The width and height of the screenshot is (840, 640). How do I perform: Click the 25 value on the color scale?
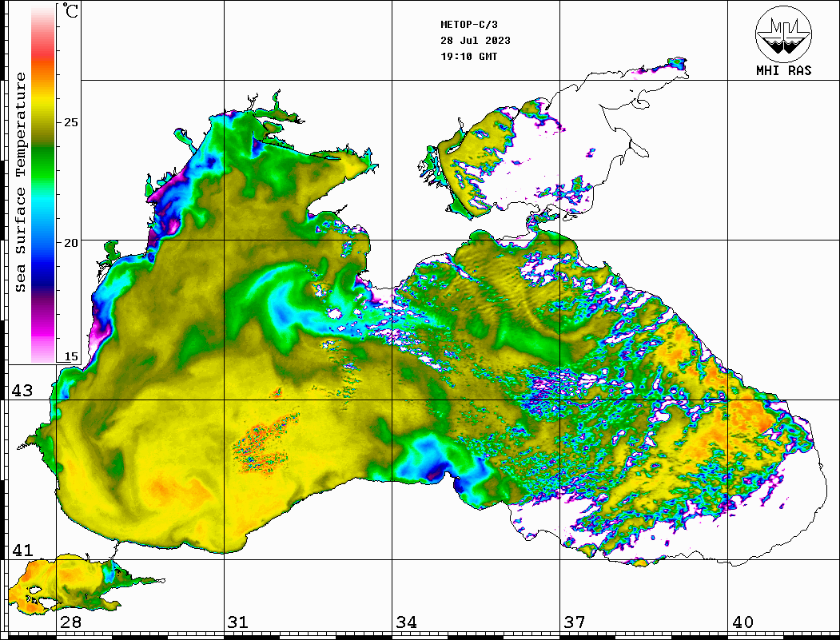[70, 122]
